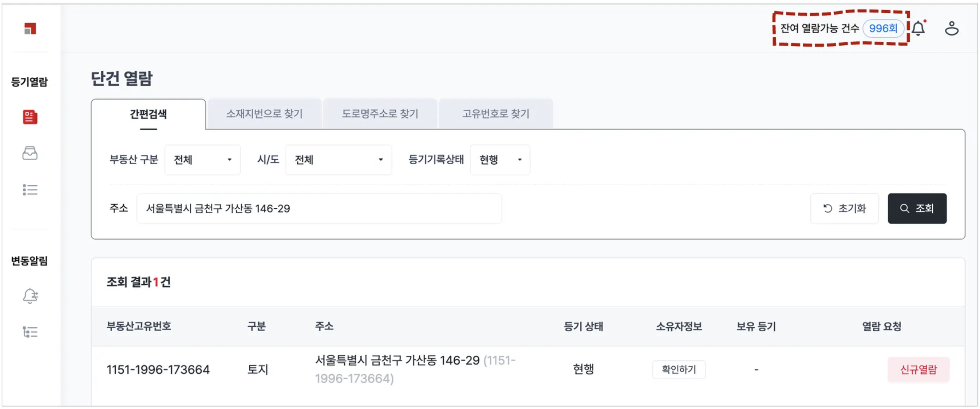Expand the 등기기록상태 dropdown
This screenshot has width=980, height=409.
[x=500, y=160]
